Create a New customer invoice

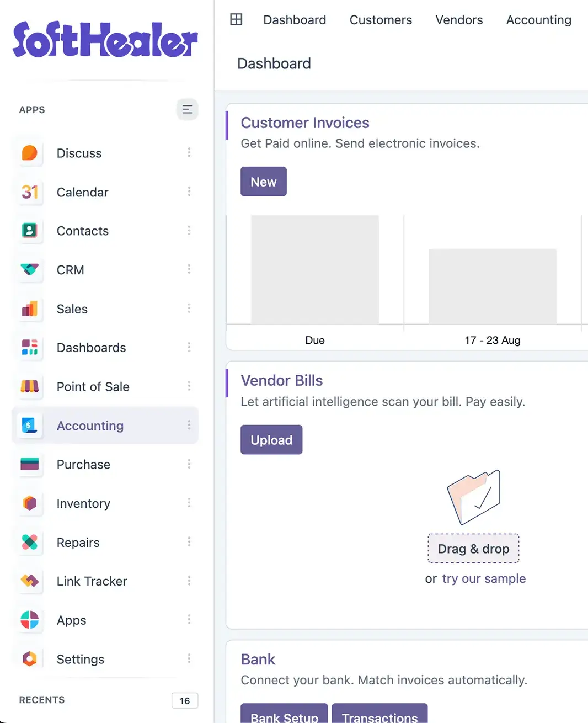click(x=264, y=182)
